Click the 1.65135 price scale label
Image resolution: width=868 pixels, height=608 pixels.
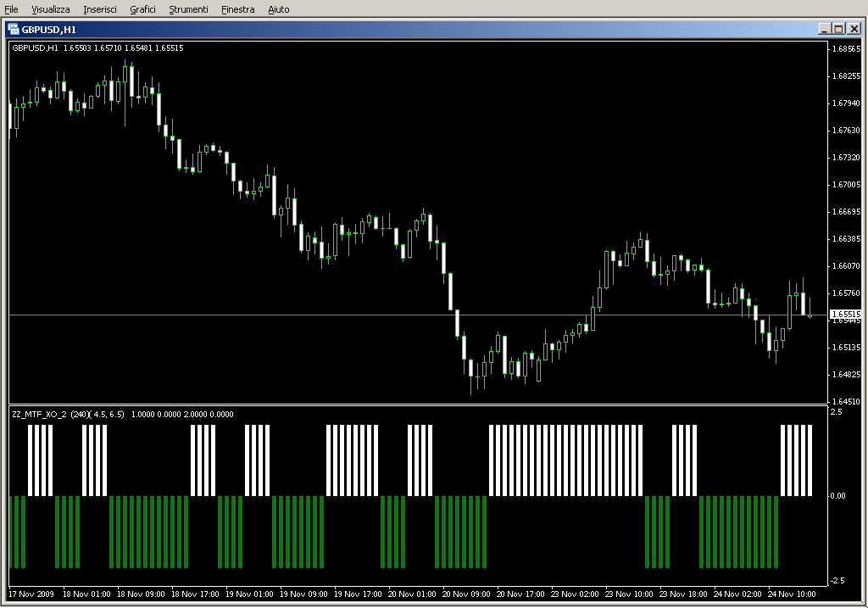click(847, 347)
